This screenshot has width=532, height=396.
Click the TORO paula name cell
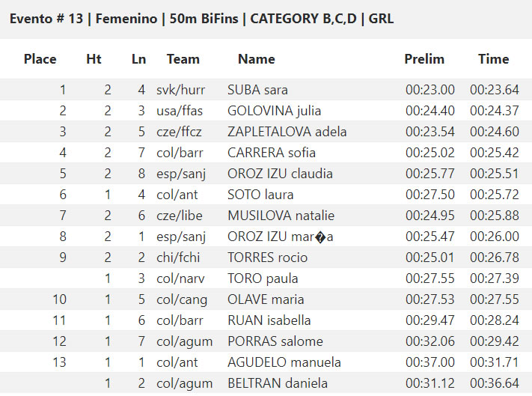click(x=263, y=278)
